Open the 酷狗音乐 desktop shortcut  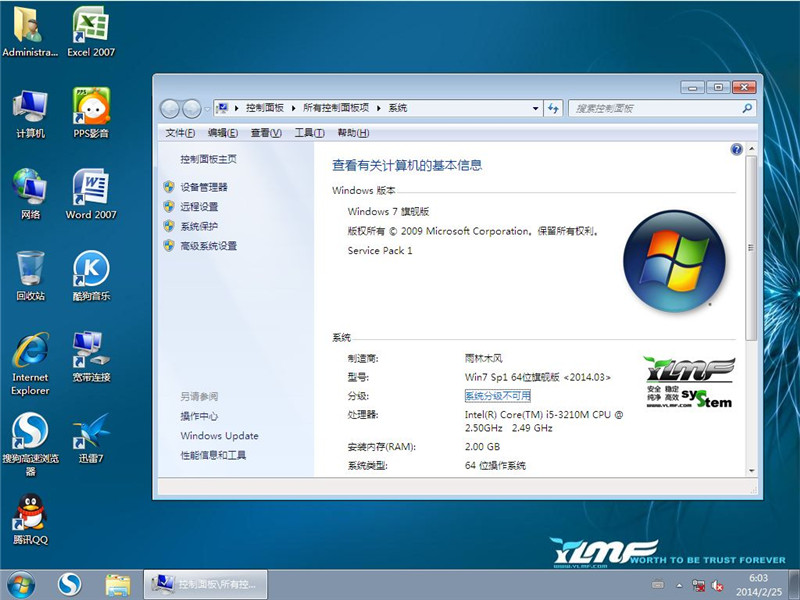(91, 276)
